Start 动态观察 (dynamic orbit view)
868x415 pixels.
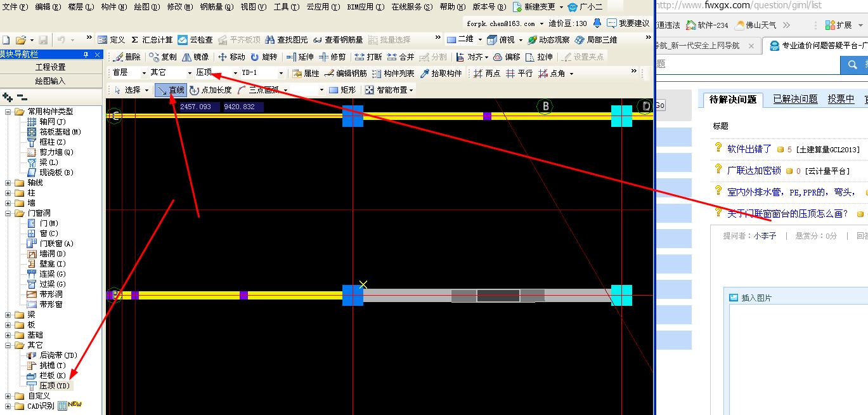coord(548,39)
